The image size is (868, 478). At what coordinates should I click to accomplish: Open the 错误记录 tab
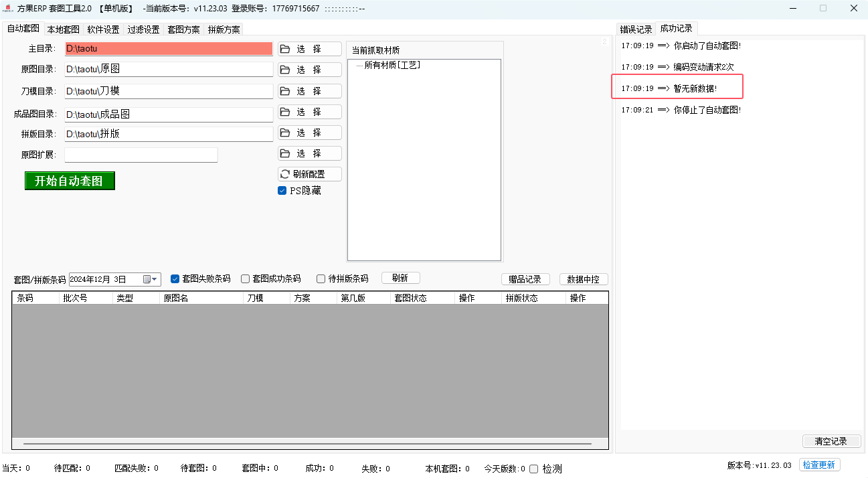coord(636,29)
